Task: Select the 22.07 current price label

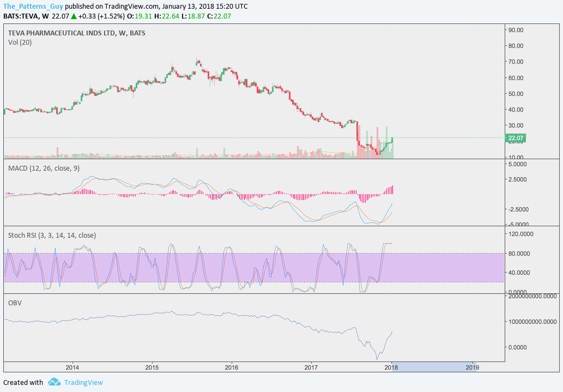Action: point(516,138)
